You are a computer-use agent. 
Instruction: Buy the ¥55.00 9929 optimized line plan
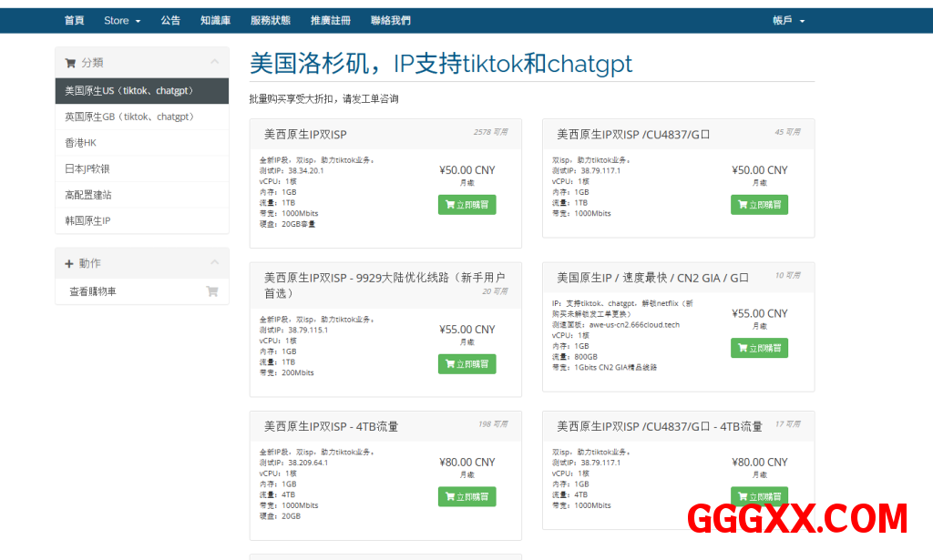(x=466, y=364)
